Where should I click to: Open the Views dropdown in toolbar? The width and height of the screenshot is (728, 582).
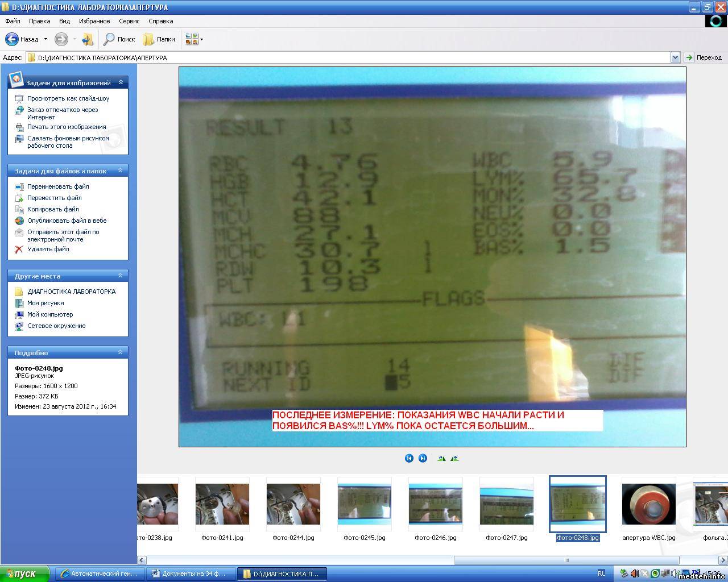click(194, 39)
